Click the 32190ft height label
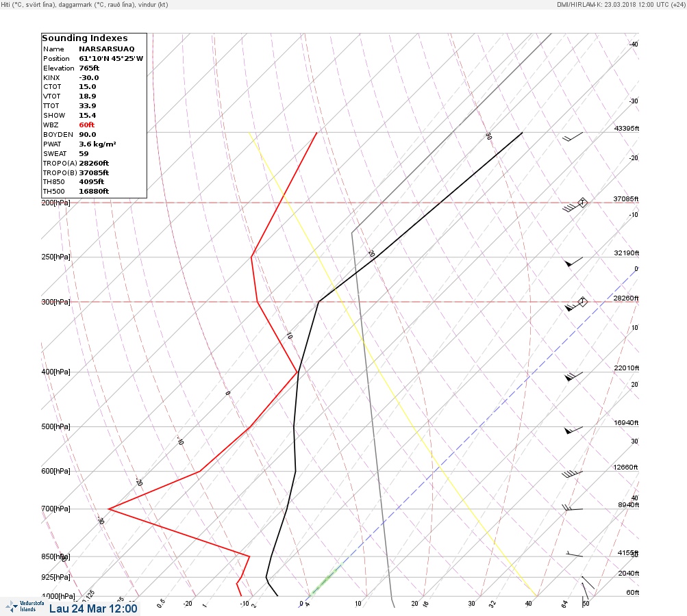This screenshot has width=687, height=616. point(627,253)
